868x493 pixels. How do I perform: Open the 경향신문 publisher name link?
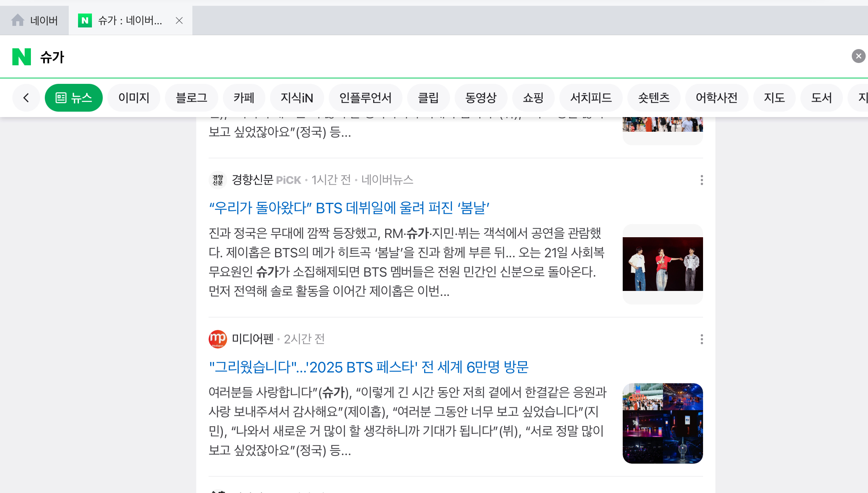pos(253,180)
